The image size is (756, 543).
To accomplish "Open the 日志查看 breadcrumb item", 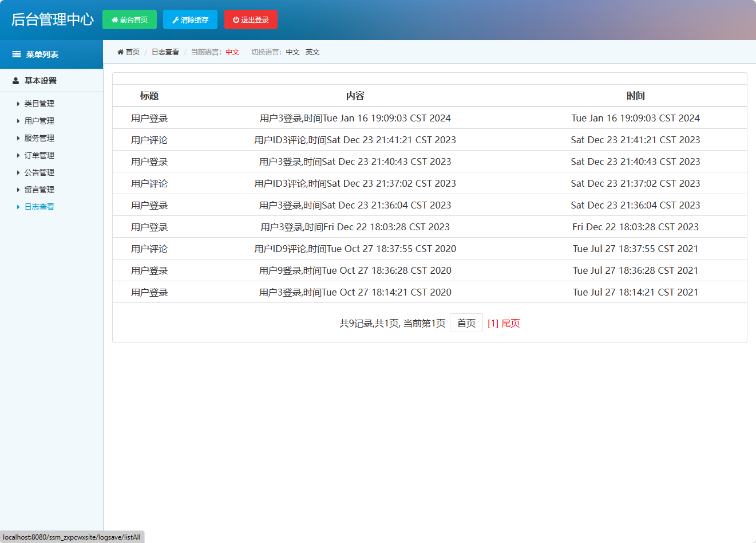I will [x=165, y=51].
